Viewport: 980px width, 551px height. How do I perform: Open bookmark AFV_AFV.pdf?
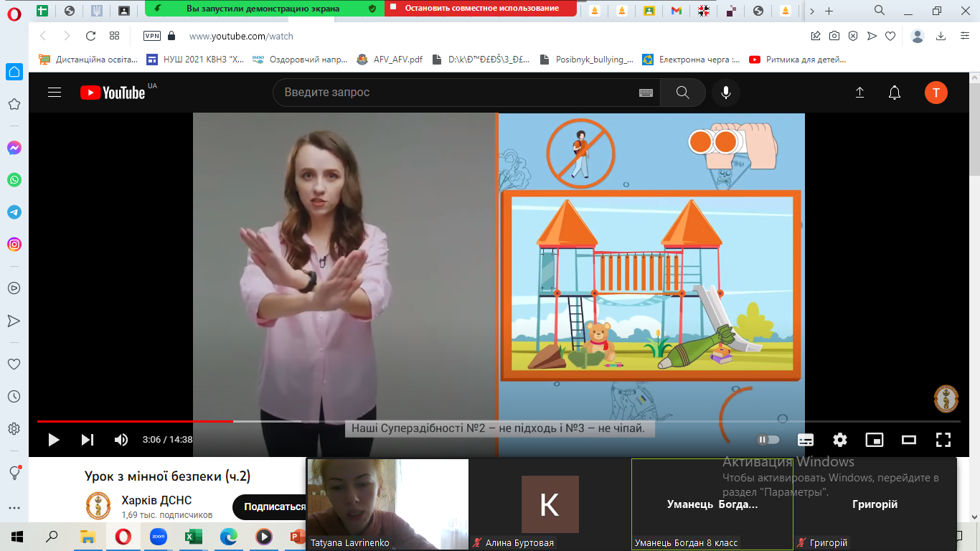tap(390, 60)
